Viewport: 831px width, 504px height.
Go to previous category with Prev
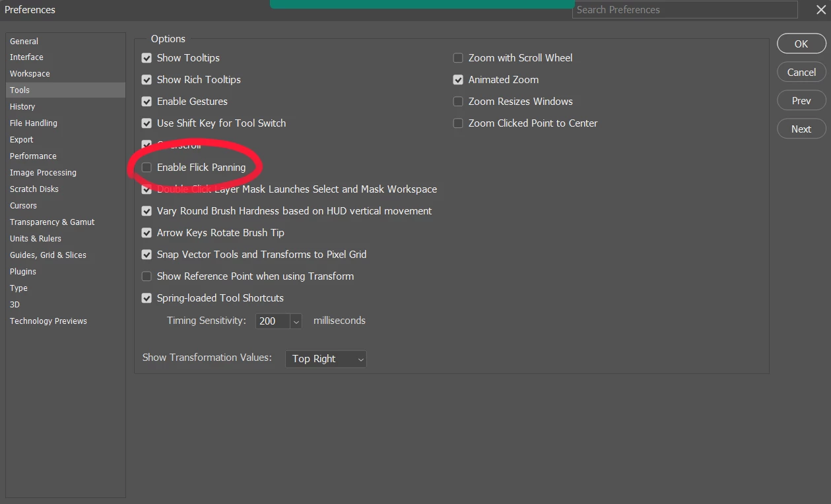coord(801,101)
